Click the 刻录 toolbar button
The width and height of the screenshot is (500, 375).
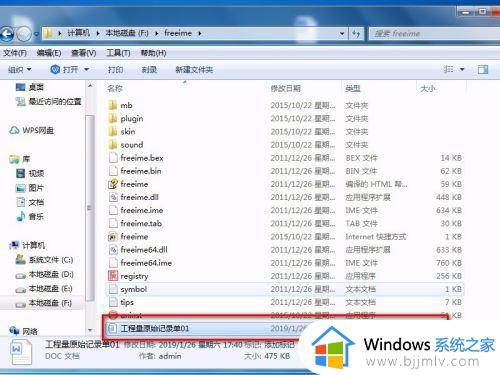(149, 70)
